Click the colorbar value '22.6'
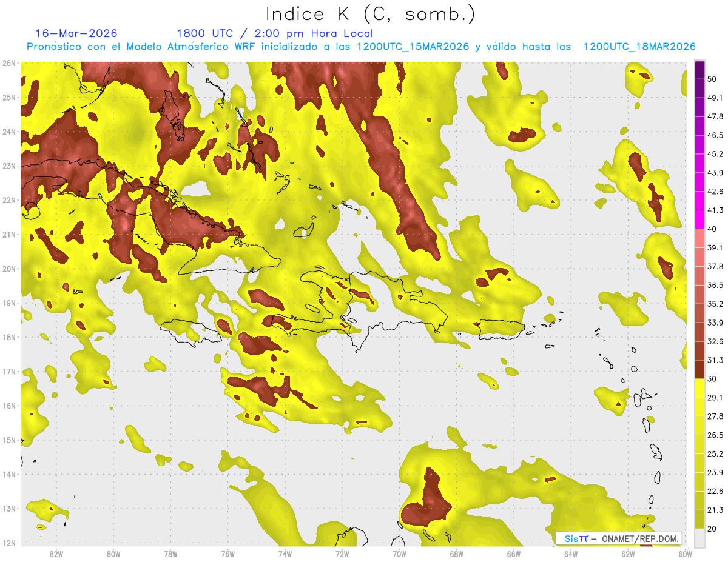 point(715,492)
